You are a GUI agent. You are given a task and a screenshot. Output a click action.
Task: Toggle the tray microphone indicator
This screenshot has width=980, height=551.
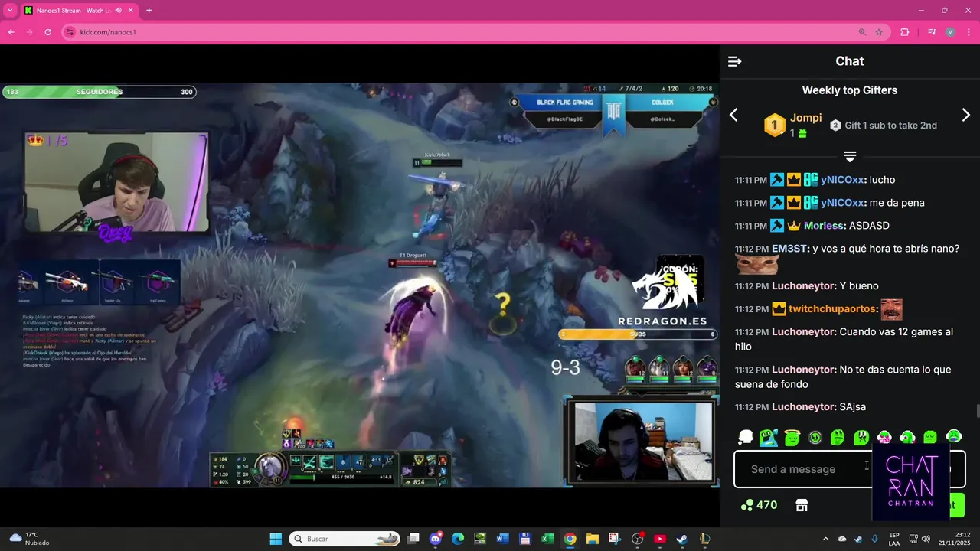[x=874, y=539]
